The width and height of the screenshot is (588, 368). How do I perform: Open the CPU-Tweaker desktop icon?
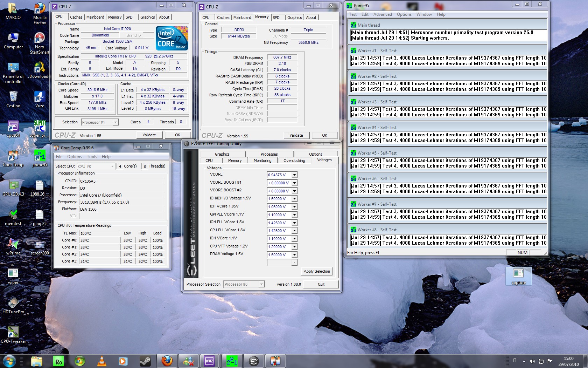click(13, 335)
